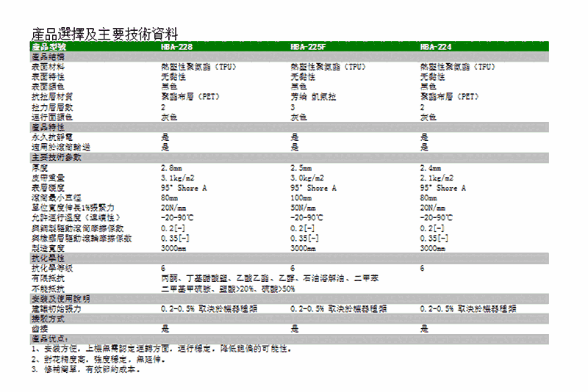This screenshot has width=588, height=392.
Task: Click the 產品型號 header cell
Action: pyautogui.click(x=49, y=46)
